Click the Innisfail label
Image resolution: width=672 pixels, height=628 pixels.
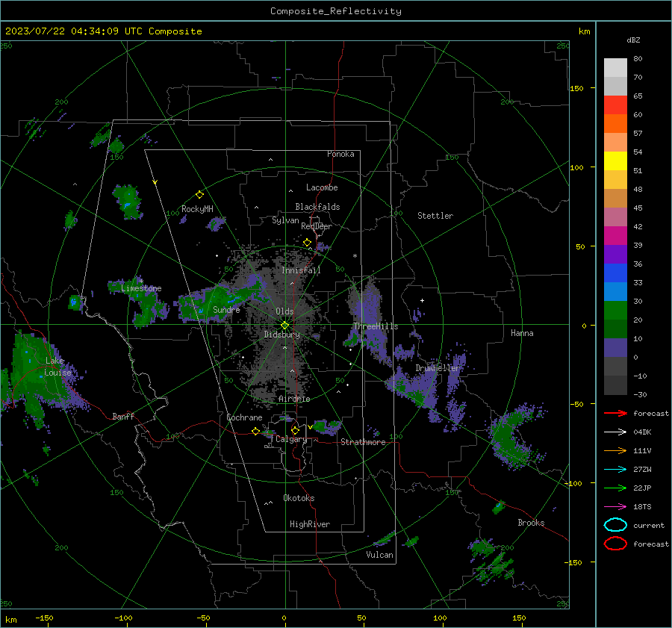click(x=301, y=270)
